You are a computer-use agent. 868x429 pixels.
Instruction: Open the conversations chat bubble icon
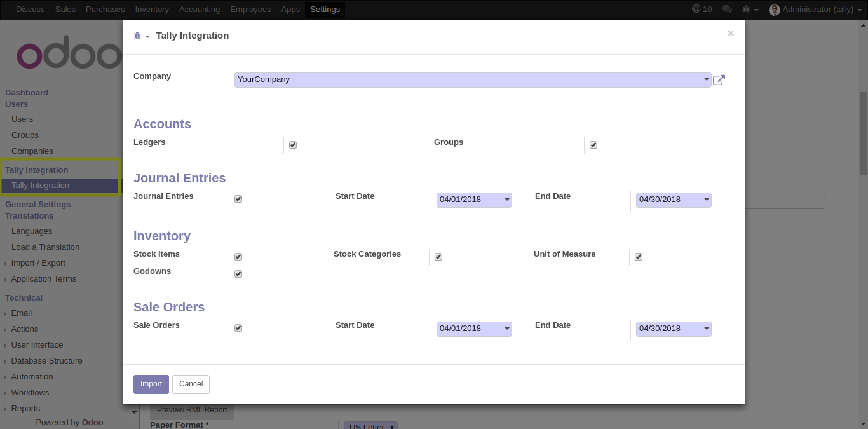pyautogui.click(x=727, y=10)
